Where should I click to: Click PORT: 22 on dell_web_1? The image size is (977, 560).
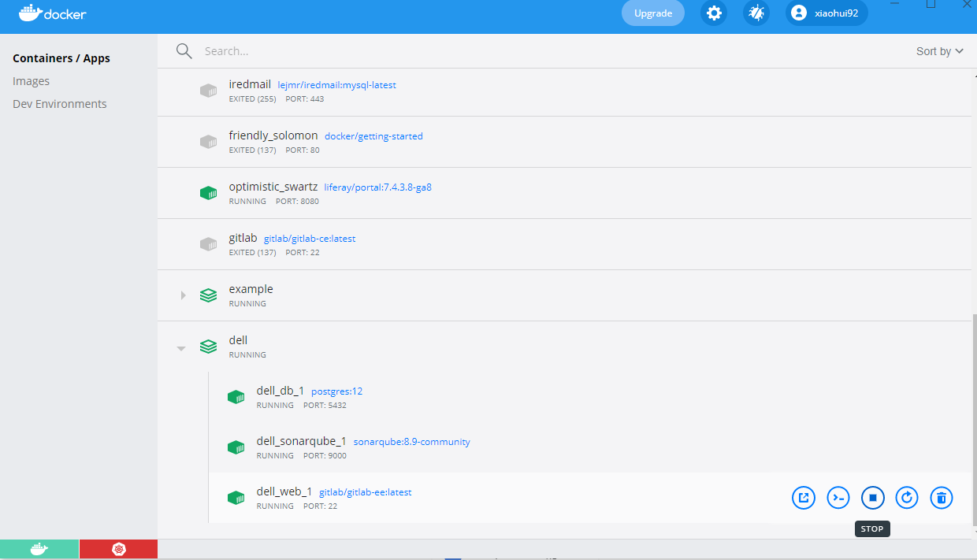point(321,506)
